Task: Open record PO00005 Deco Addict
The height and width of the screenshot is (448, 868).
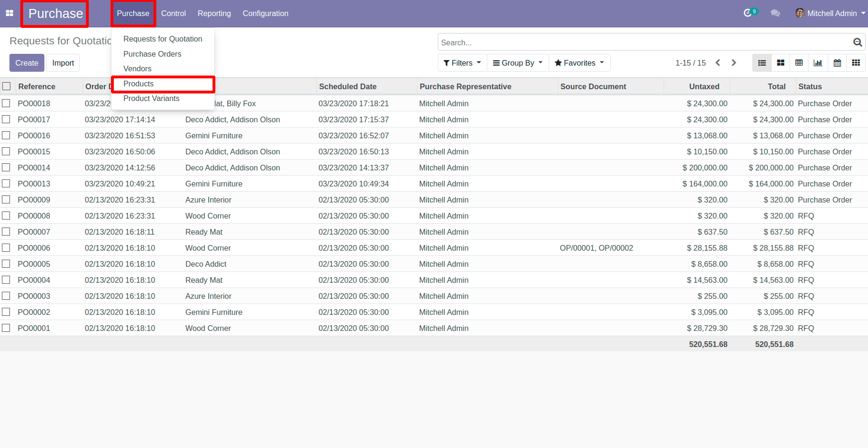Action: pyautogui.click(x=434, y=264)
